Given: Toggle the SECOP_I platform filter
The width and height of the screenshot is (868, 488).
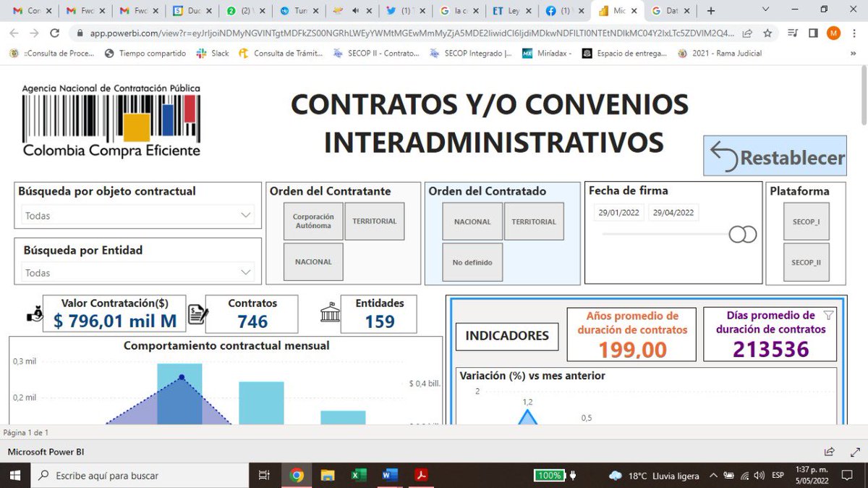Looking at the screenshot, I should [x=806, y=222].
